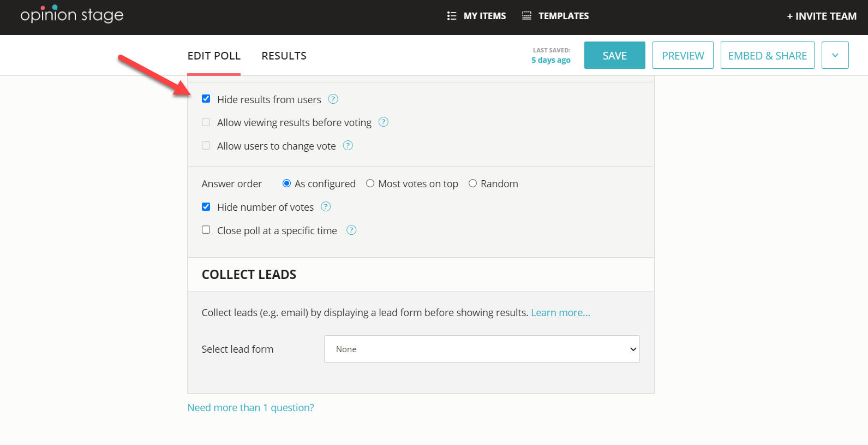868x445 pixels.
Task: Open the Edit Poll tab
Action: click(x=214, y=56)
